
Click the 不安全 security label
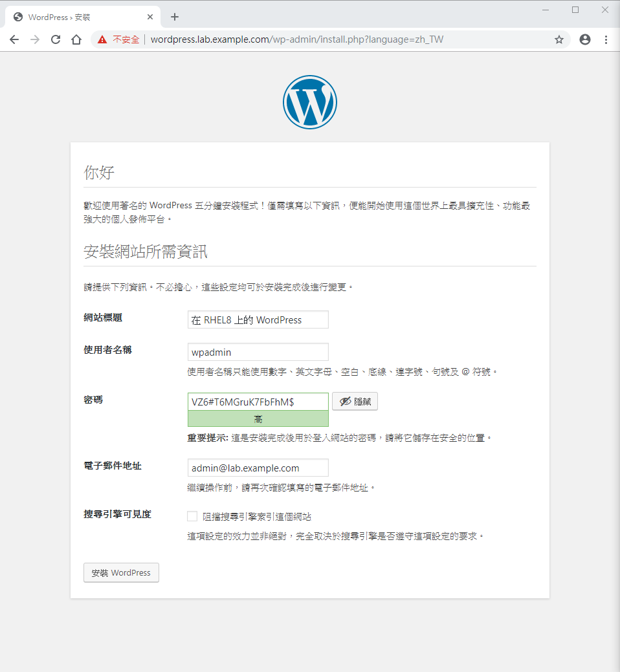[126, 40]
